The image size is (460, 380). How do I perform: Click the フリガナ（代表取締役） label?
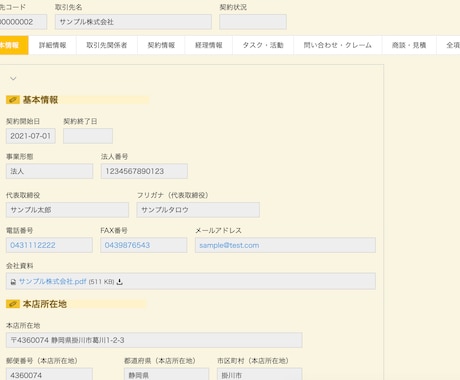(172, 195)
